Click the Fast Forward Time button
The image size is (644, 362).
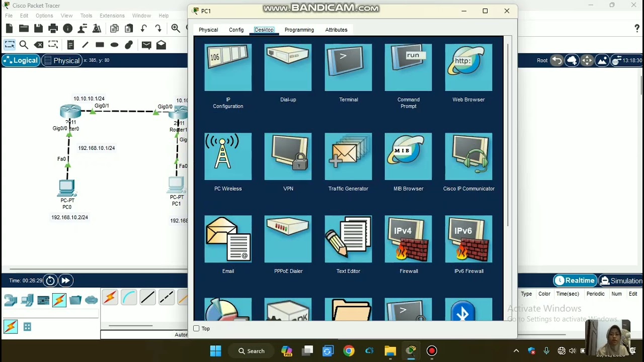[x=66, y=281]
